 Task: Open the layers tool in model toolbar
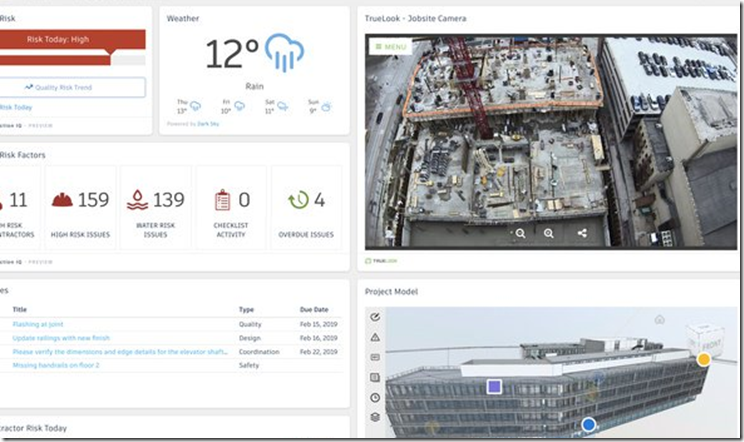(x=375, y=417)
